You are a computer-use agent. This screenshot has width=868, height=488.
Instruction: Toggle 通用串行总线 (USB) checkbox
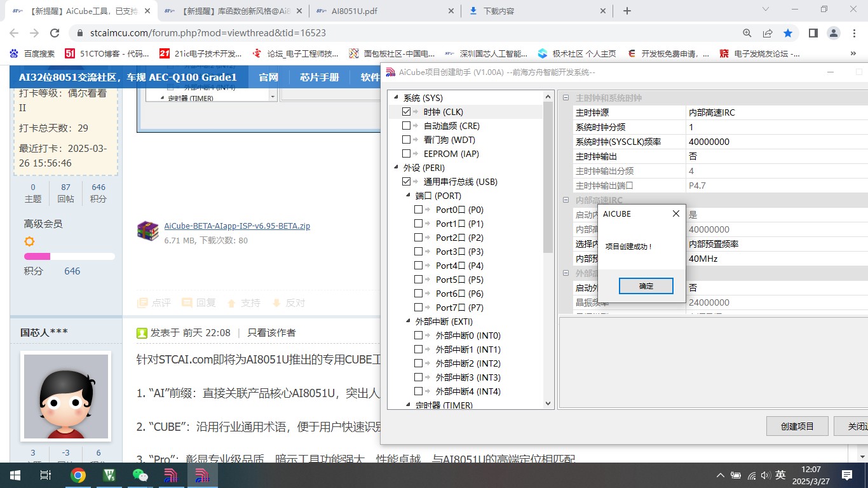(407, 182)
